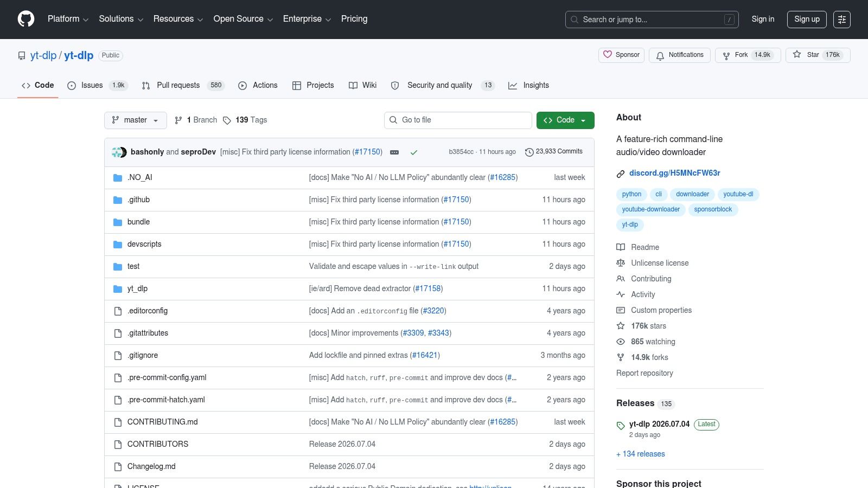Switch to the Actions tab
Image resolution: width=868 pixels, height=488 pixels.
pos(258,86)
